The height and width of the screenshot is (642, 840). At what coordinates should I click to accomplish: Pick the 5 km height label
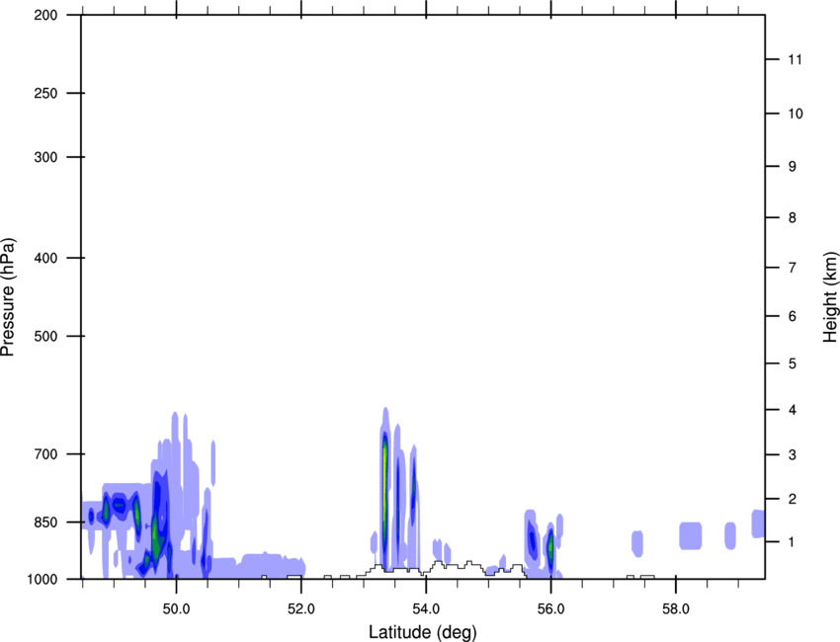793,363
